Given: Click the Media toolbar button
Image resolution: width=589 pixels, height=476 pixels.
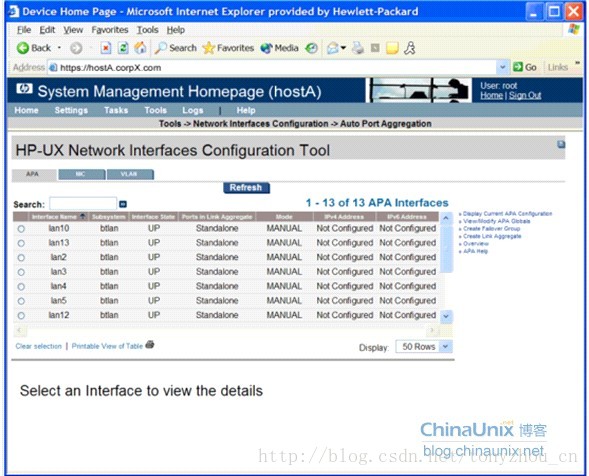Looking at the screenshot, I should click(x=279, y=48).
